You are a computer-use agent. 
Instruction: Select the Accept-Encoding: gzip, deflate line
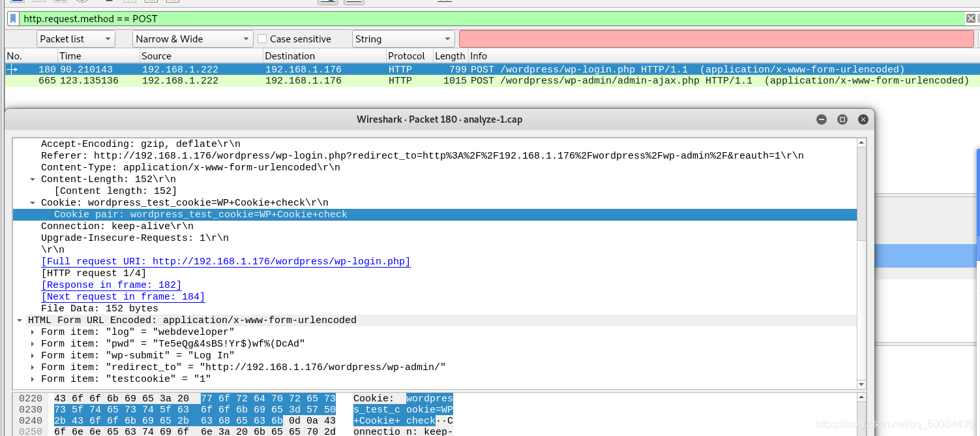click(140, 144)
